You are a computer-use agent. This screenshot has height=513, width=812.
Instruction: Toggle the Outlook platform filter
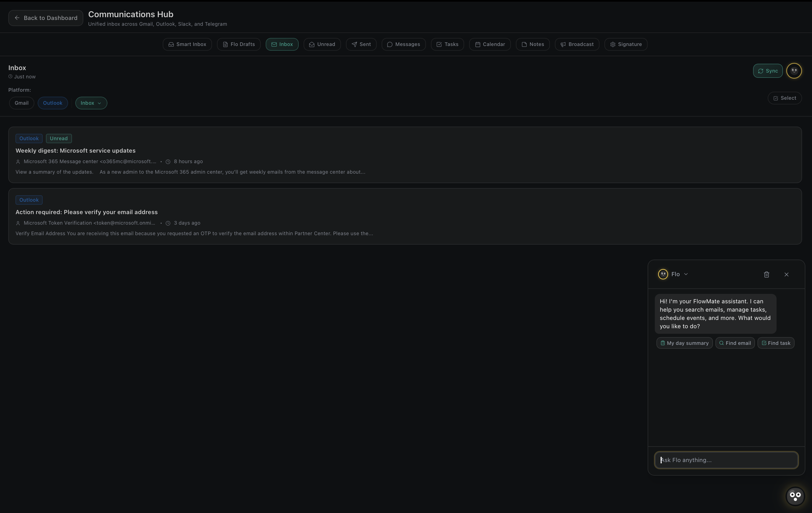tap(53, 103)
